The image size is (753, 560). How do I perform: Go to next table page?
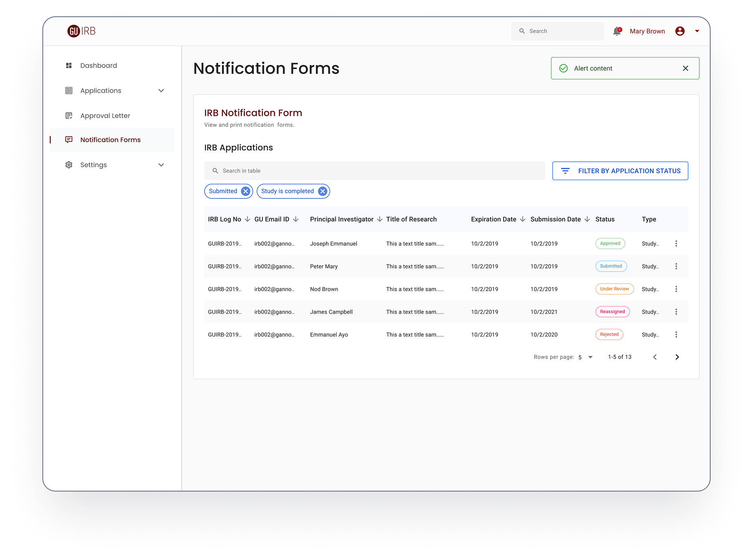[677, 357]
